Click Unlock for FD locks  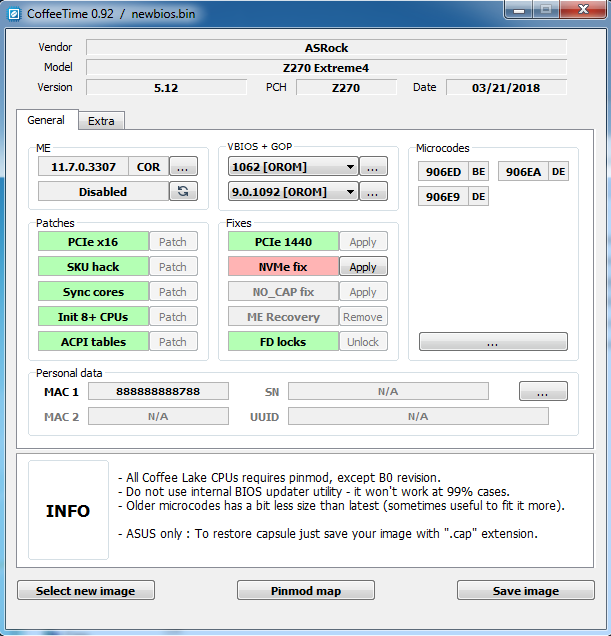[x=363, y=342]
